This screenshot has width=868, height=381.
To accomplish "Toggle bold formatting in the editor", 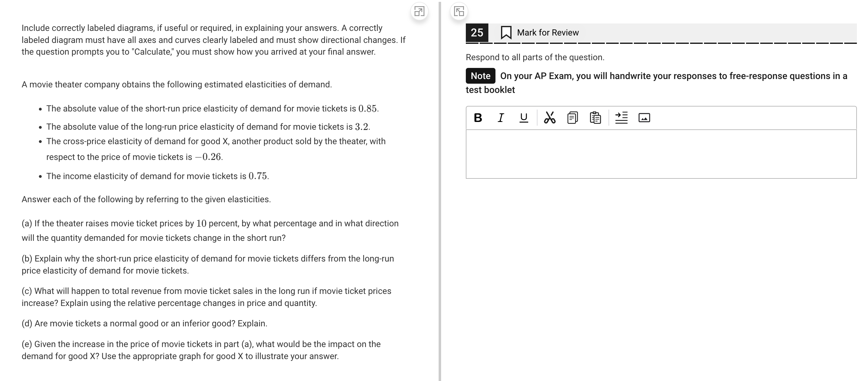I will (478, 117).
